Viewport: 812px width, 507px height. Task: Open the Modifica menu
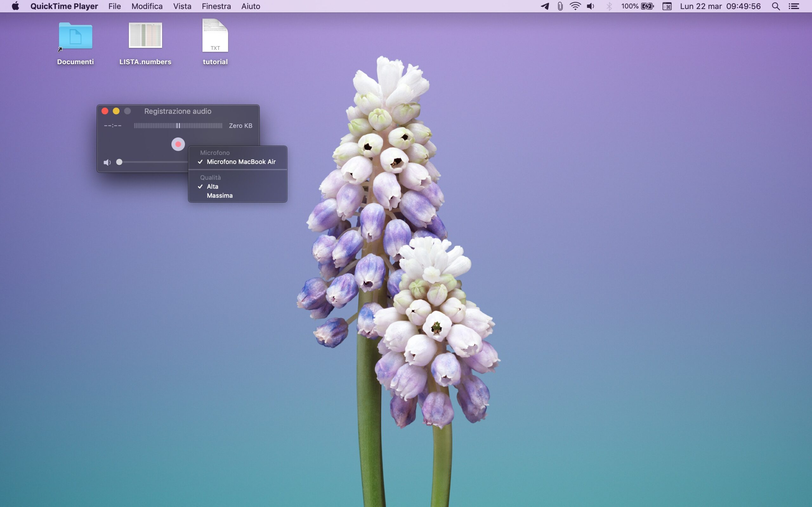point(147,6)
